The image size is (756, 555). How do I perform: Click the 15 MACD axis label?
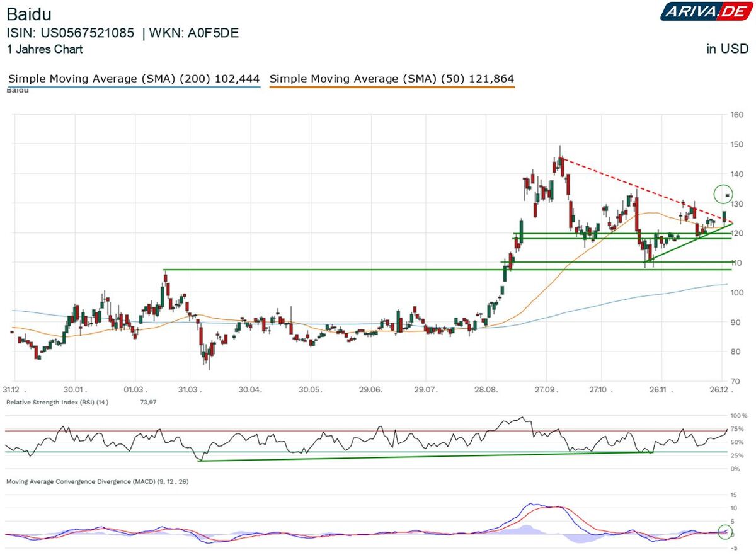click(735, 495)
